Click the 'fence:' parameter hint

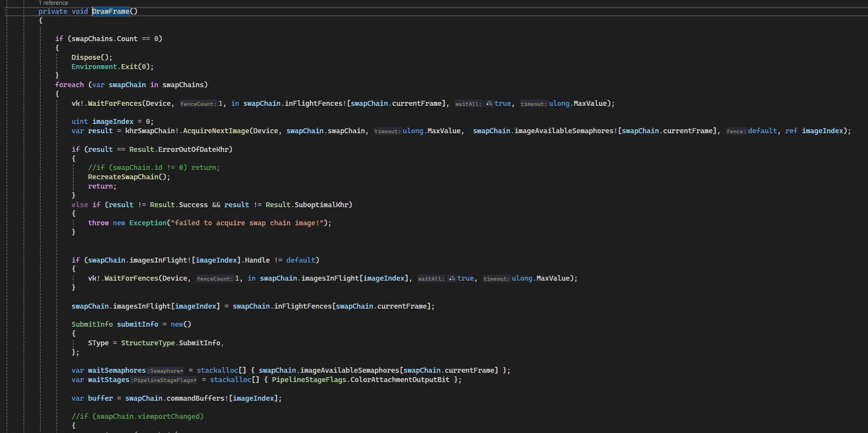[x=736, y=131]
